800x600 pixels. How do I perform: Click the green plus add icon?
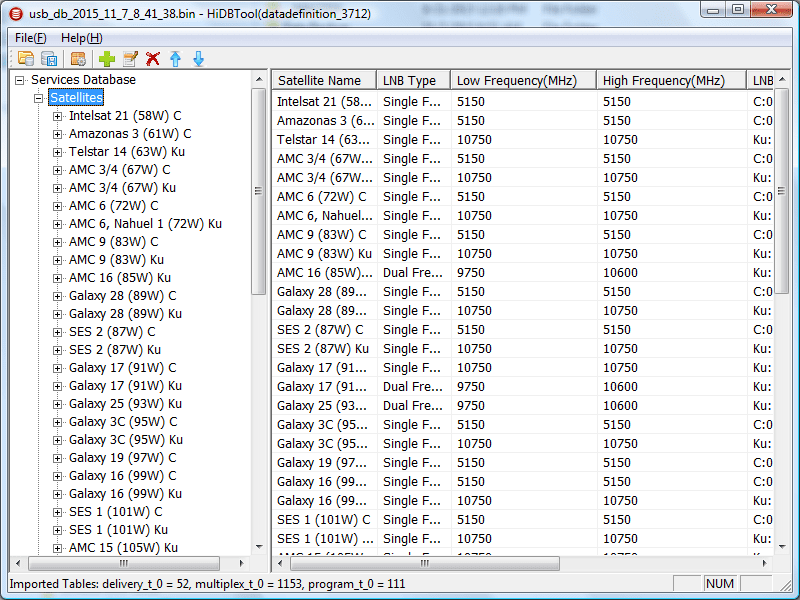pos(107,59)
